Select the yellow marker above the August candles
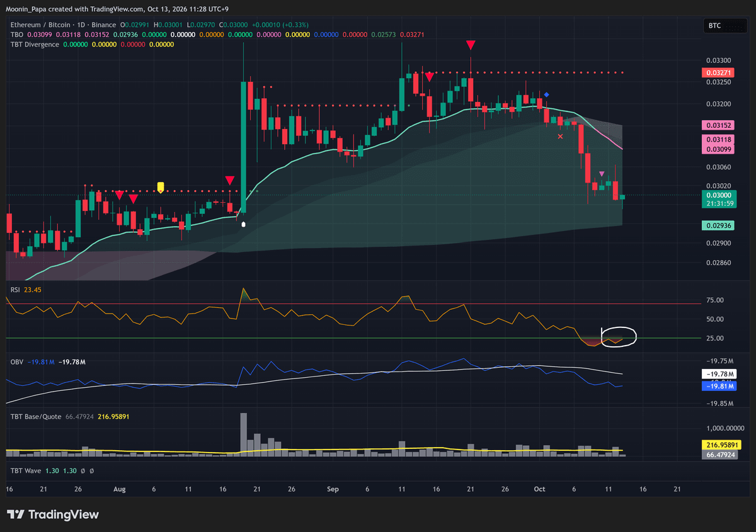Image resolution: width=756 pixels, height=532 pixels. pos(161,186)
